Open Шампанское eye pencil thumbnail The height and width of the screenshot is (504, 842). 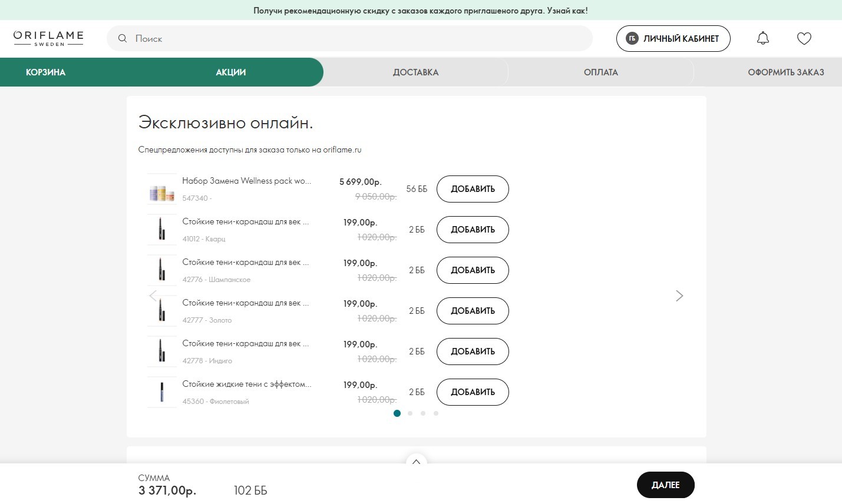click(162, 270)
